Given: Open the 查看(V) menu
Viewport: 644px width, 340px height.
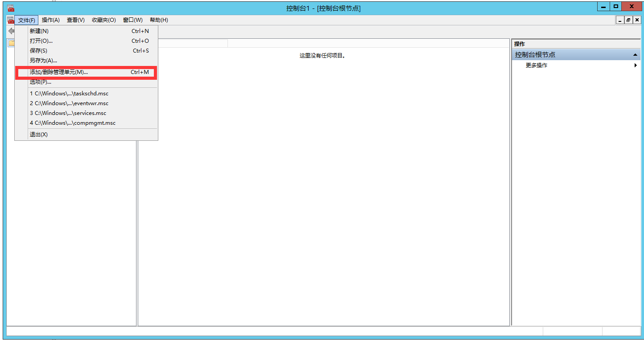Looking at the screenshot, I should point(76,20).
